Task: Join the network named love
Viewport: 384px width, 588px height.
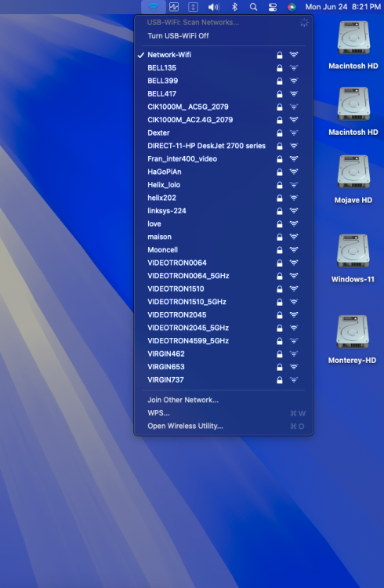Action: pyautogui.click(x=223, y=224)
